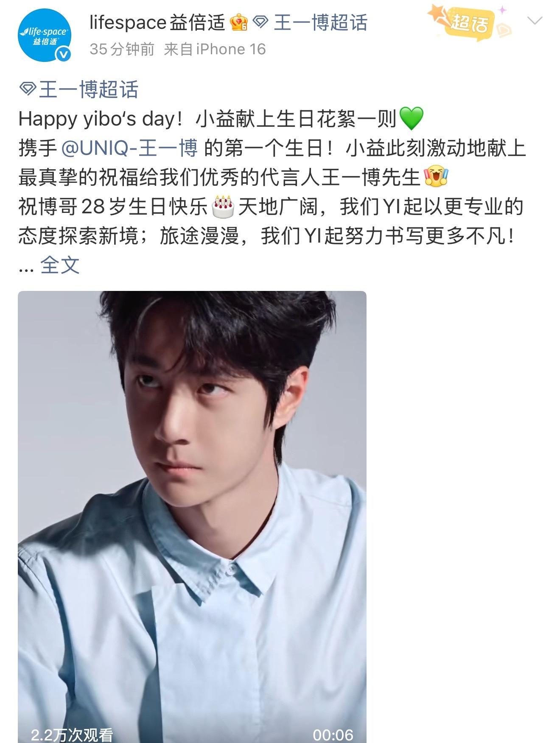Image resolution: width=560 pixels, height=743 pixels.
Task: Tap the crown membership badge icon
Action: 239,22
